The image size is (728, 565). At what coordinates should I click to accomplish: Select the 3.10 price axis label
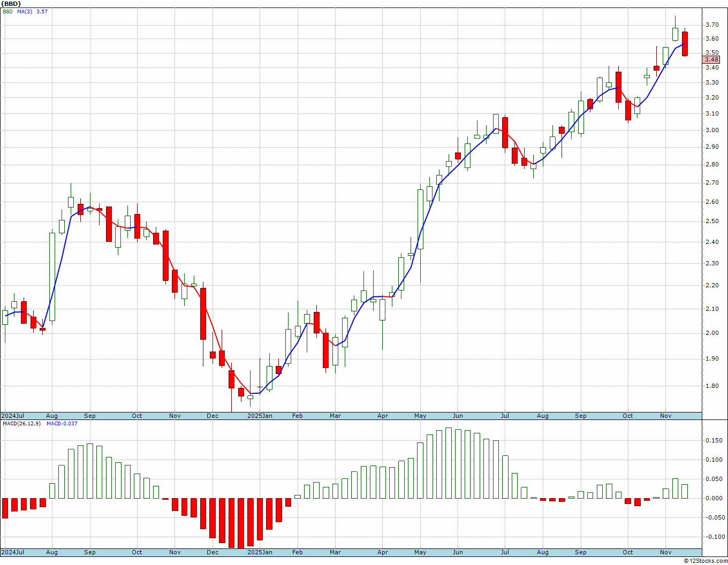[712, 113]
